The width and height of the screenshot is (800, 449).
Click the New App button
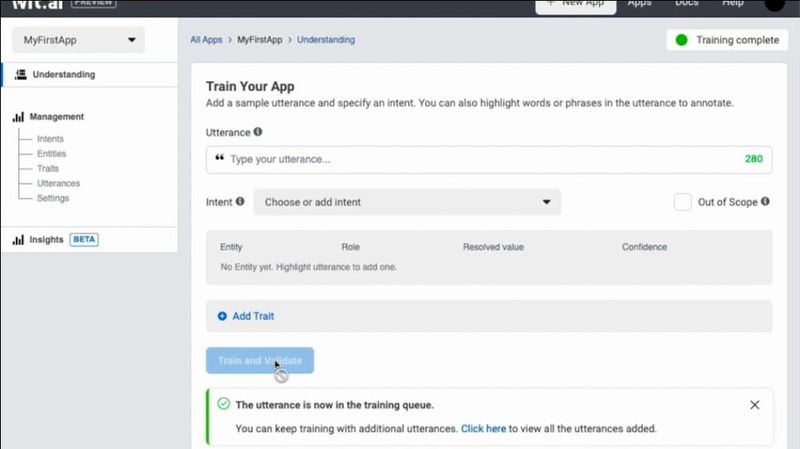click(x=576, y=5)
